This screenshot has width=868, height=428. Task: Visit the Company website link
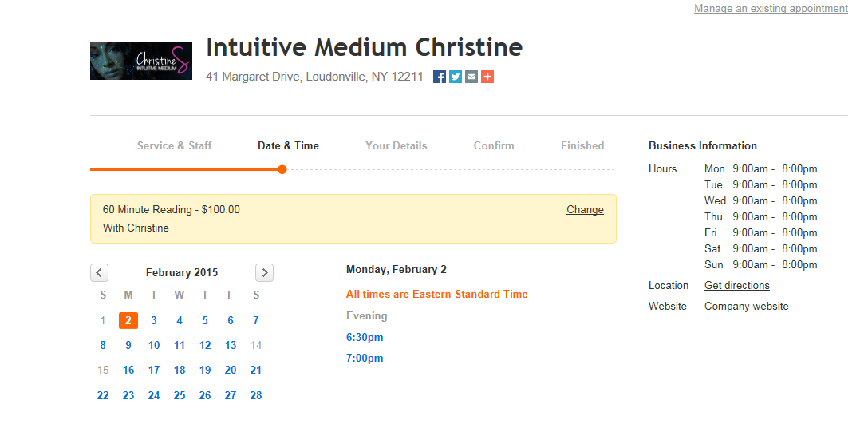(746, 306)
